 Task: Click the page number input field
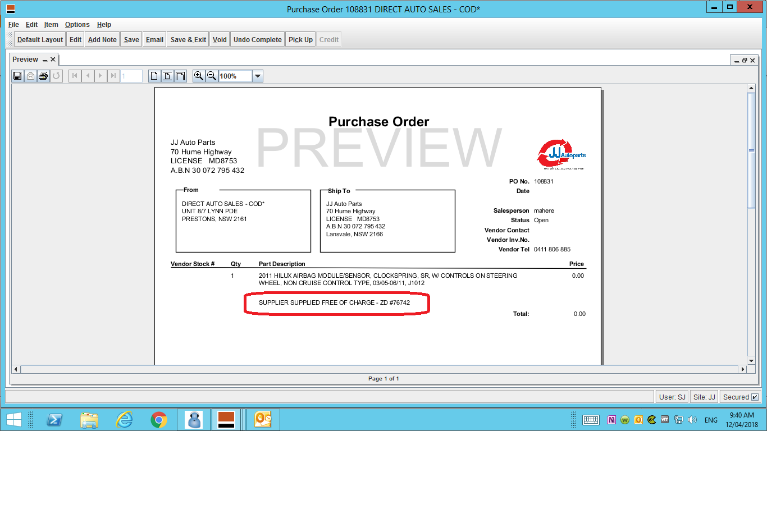(131, 76)
